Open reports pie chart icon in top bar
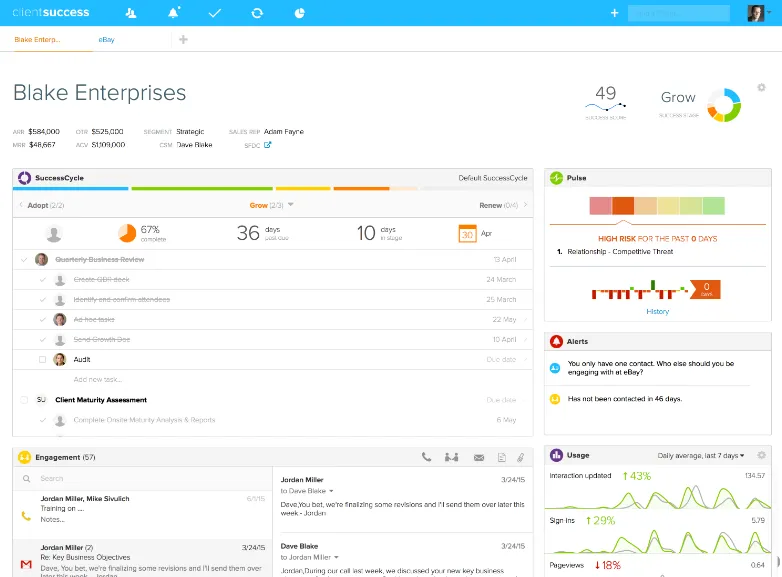The image size is (782, 577). tap(299, 13)
